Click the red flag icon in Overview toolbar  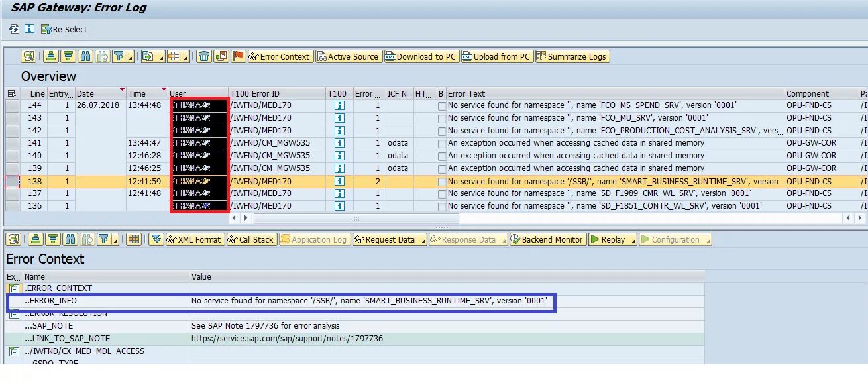pos(239,56)
